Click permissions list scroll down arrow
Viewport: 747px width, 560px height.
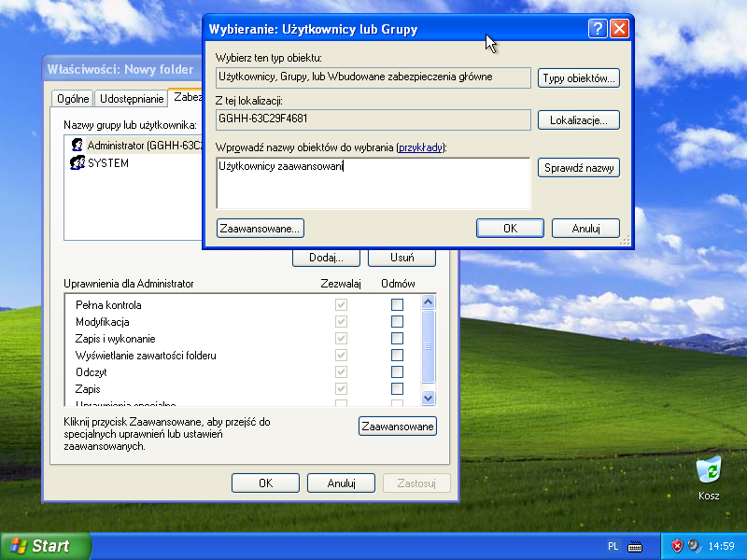click(x=429, y=398)
